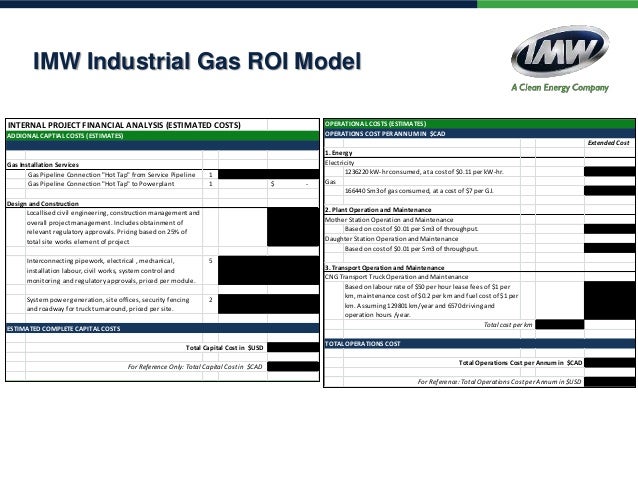Click 'Design and Construction' section label

(43, 203)
